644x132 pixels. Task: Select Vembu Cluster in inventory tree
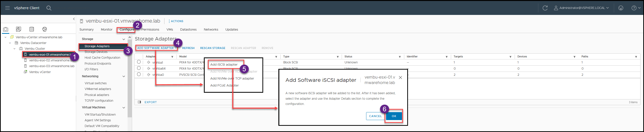click(x=35, y=49)
